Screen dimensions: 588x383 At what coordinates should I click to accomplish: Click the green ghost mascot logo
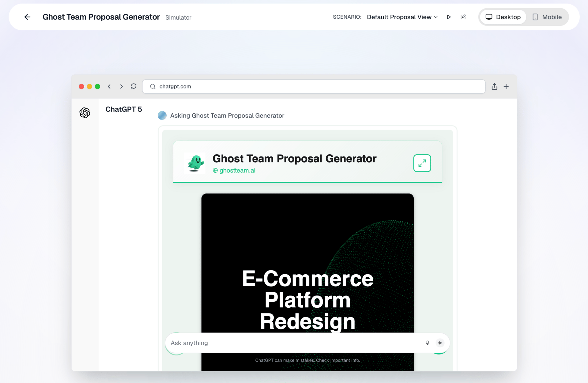(x=195, y=163)
